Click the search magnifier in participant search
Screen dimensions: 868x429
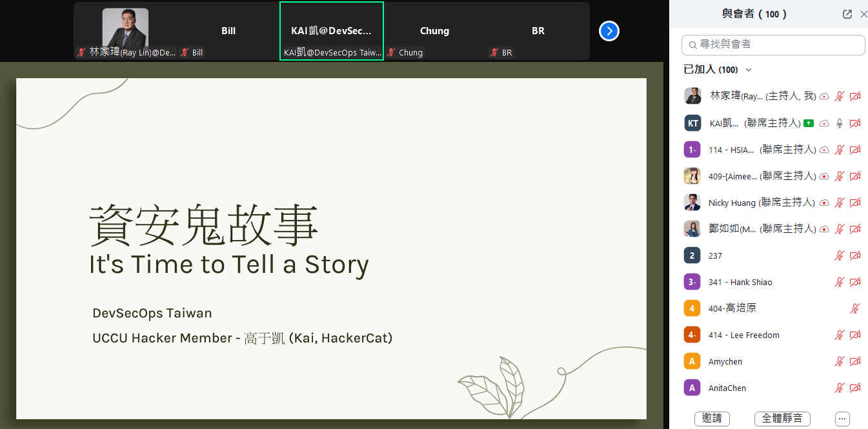pyautogui.click(x=692, y=45)
